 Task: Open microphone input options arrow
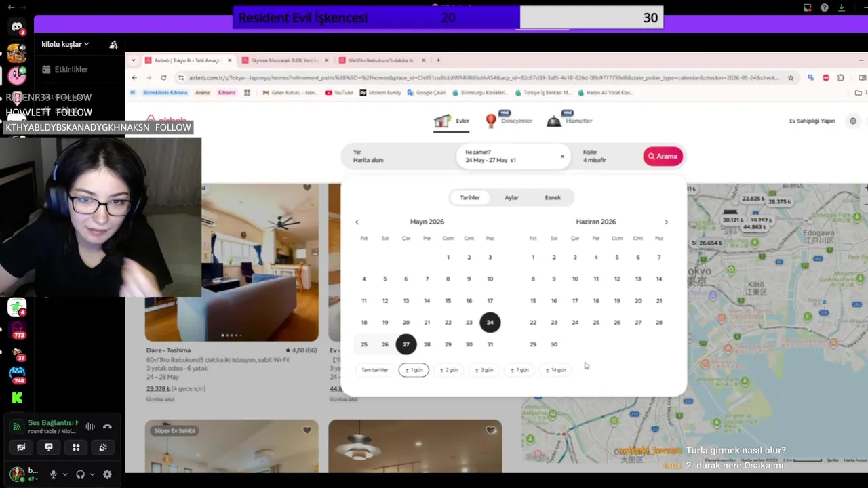pyautogui.click(x=65, y=474)
